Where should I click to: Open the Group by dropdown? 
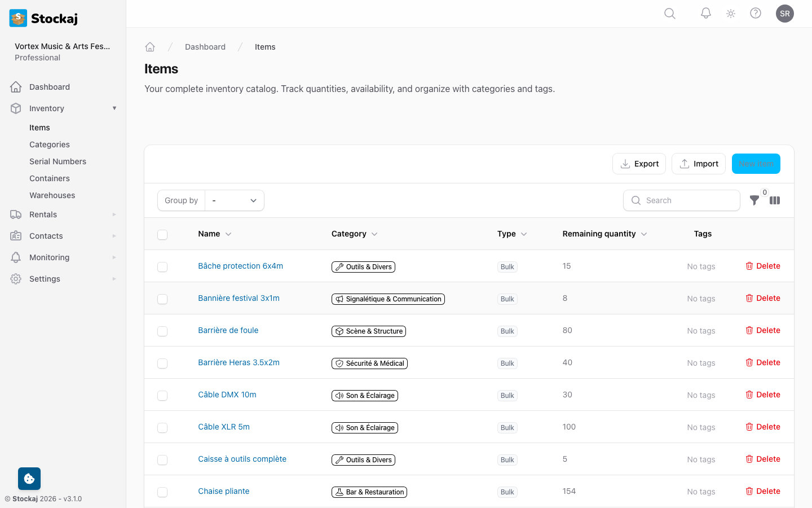click(x=234, y=200)
